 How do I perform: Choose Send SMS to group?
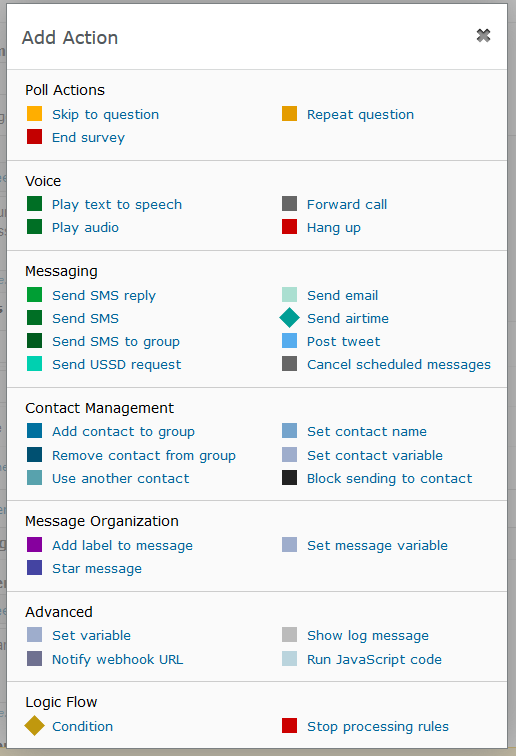tap(116, 342)
